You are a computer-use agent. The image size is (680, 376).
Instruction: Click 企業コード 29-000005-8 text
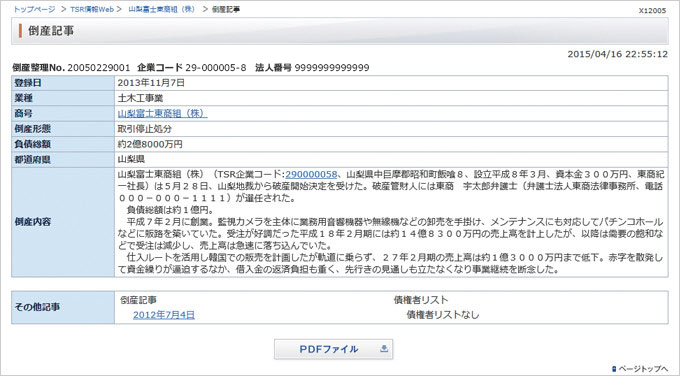click(x=192, y=68)
